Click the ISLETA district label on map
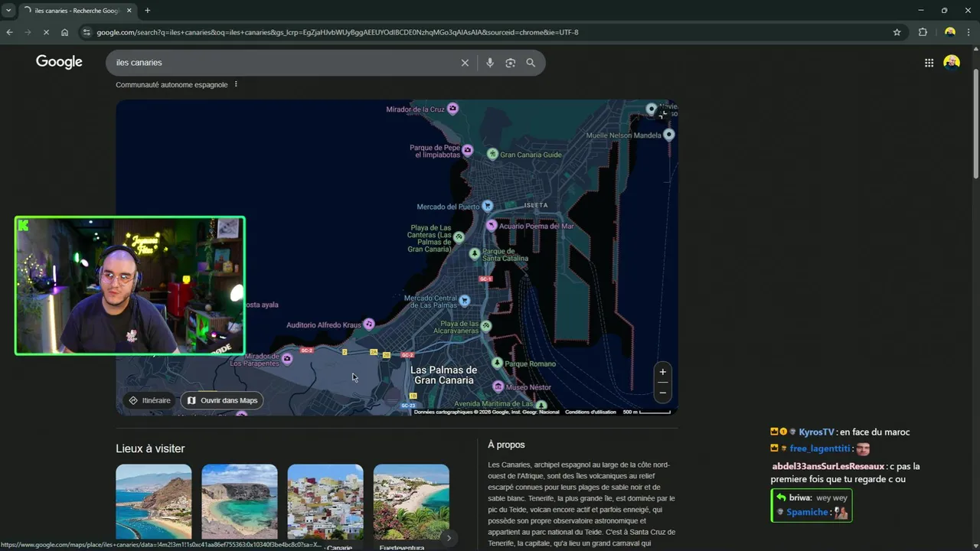980x551 pixels. tap(536, 205)
